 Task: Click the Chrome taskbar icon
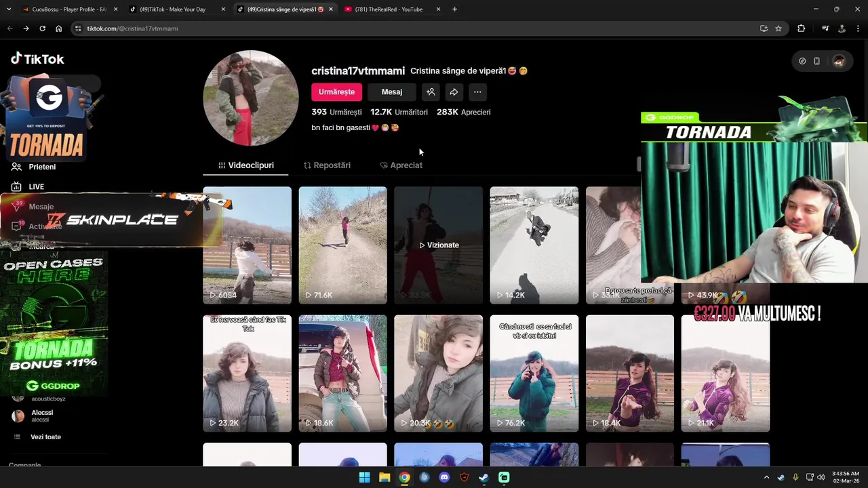pyautogui.click(x=404, y=477)
